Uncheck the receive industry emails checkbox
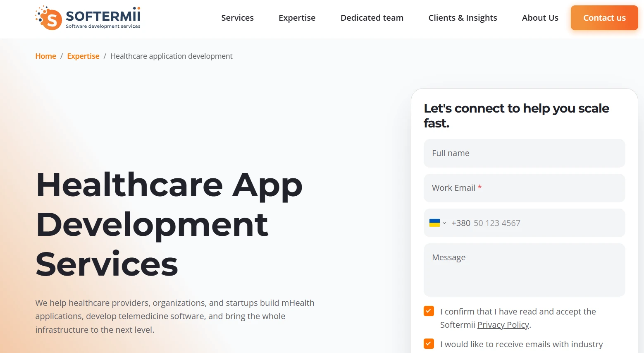Viewport: 644px width, 353px height. click(429, 344)
